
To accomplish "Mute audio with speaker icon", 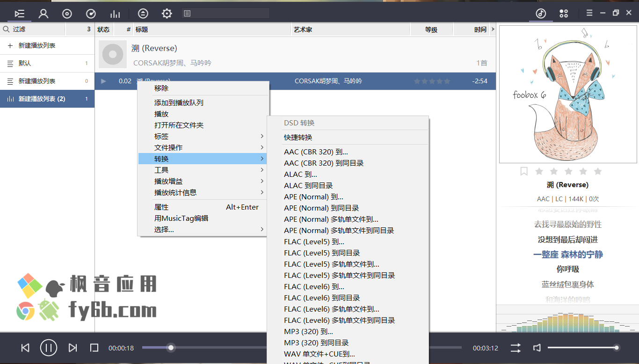I will [x=537, y=348].
